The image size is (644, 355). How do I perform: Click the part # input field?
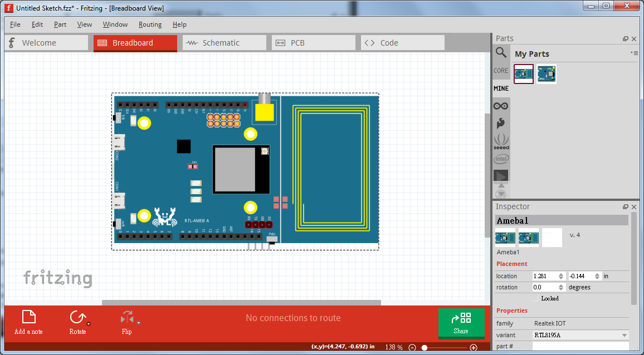[580, 347]
